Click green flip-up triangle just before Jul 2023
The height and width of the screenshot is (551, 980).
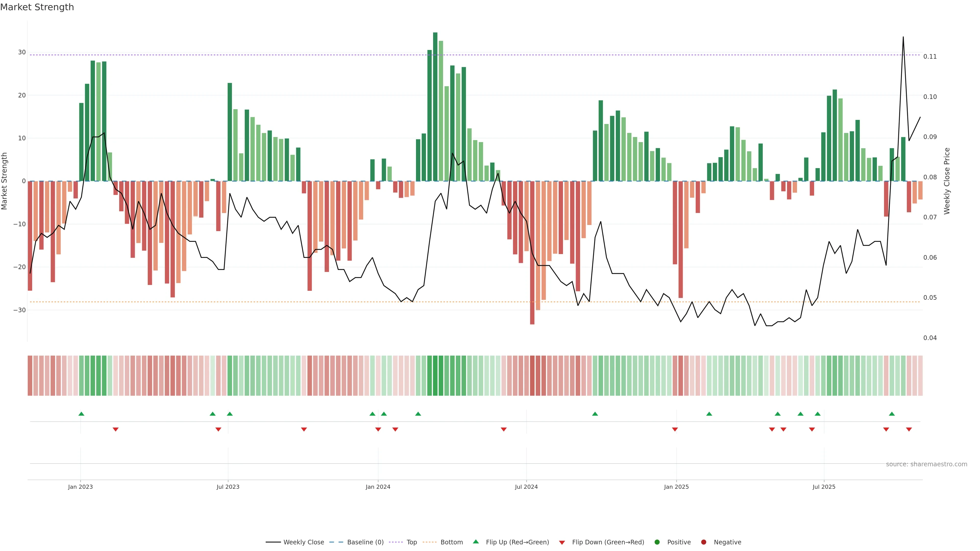coord(213,414)
